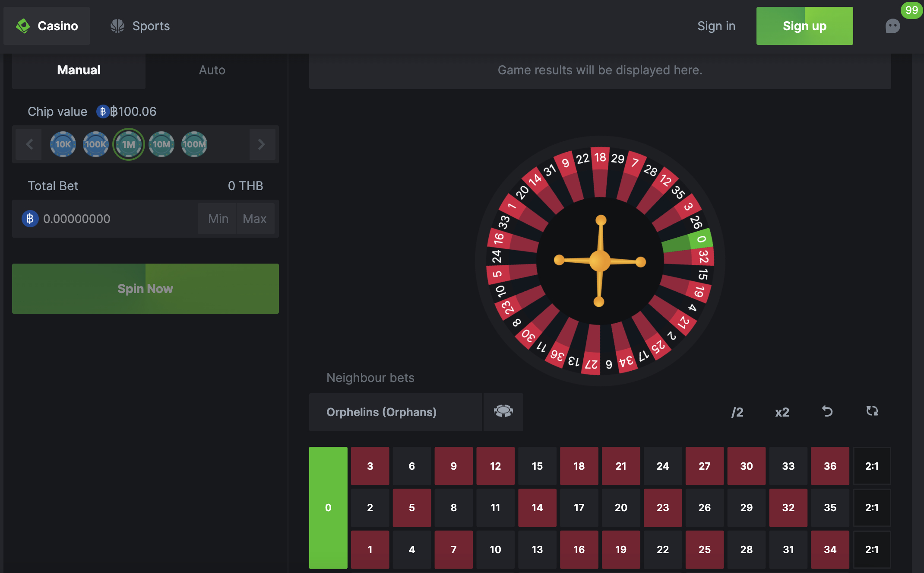Set bet to Max

click(255, 219)
